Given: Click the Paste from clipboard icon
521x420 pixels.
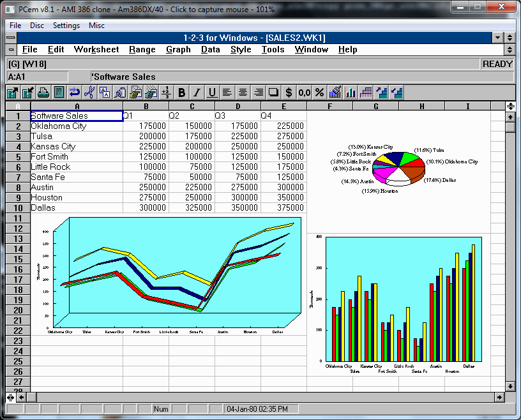Looking at the screenshot, I should pos(120,93).
